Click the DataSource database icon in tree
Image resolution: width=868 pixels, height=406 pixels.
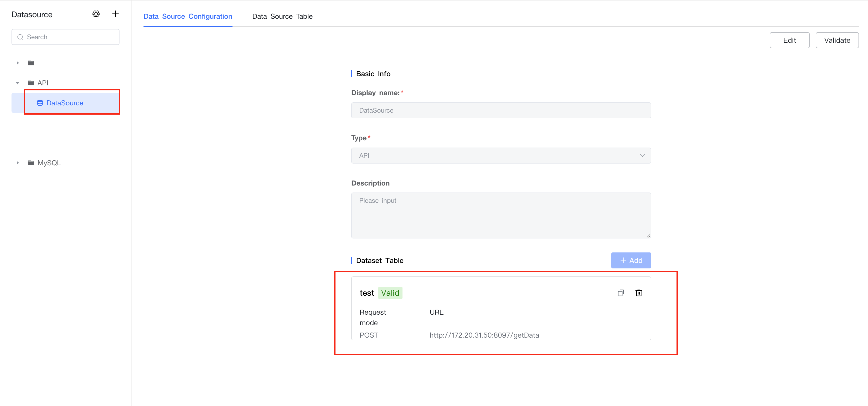(40, 103)
